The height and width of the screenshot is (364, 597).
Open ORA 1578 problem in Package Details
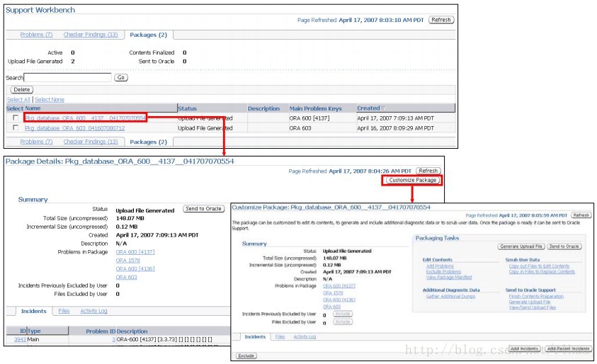point(128,261)
